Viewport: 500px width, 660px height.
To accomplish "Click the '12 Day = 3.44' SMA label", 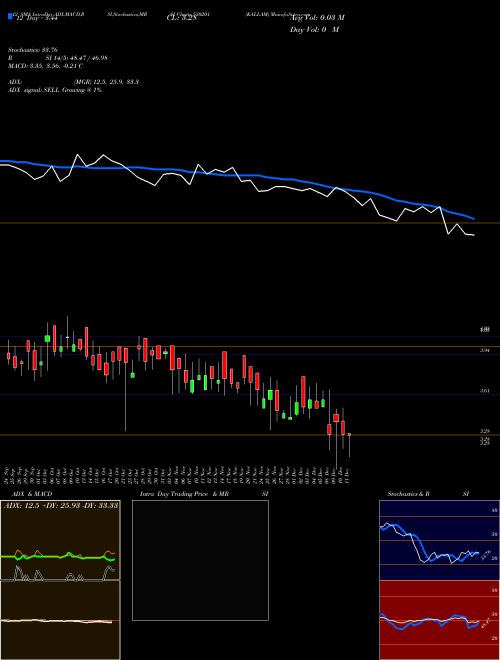I will pos(36,19).
